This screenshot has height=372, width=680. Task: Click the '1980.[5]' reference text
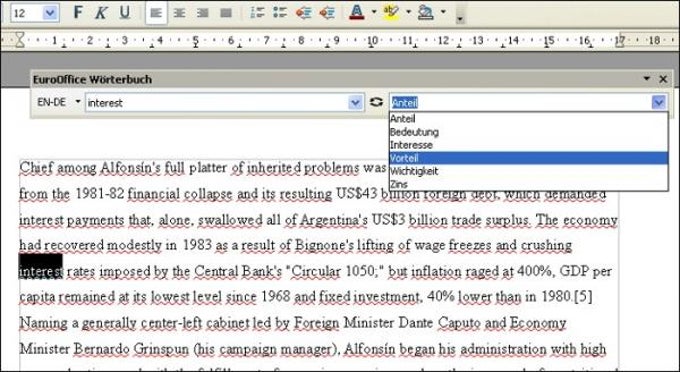click(x=566, y=297)
